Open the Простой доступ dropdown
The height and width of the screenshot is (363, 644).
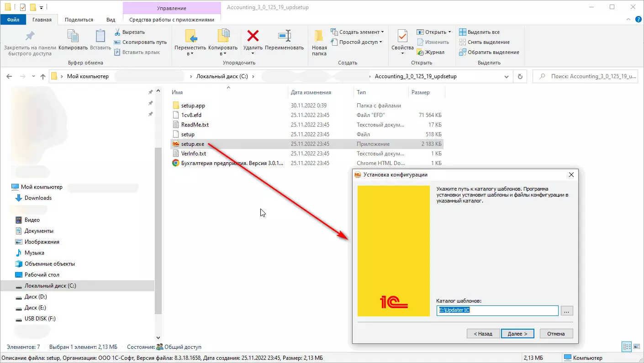pyautogui.click(x=356, y=42)
